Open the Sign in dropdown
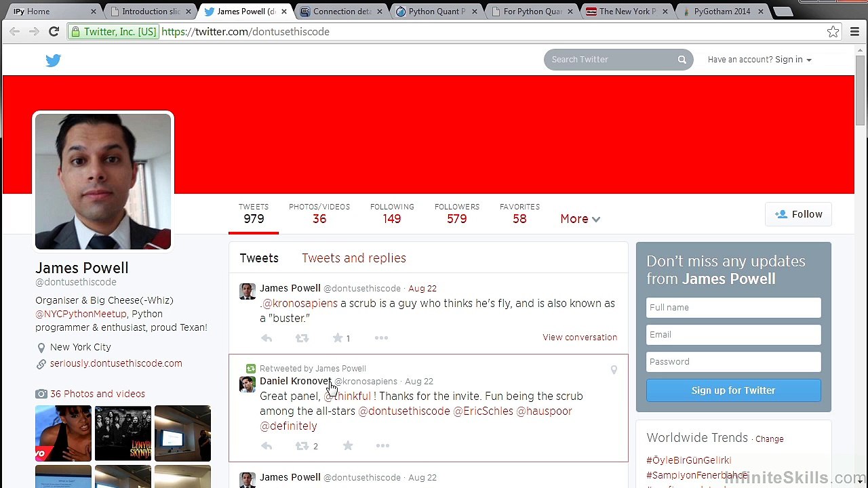868x488 pixels. [793, 60]
